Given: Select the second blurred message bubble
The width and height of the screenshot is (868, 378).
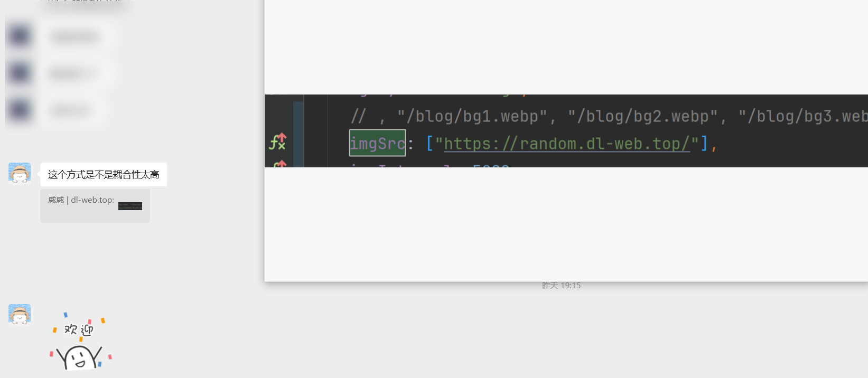Looking at the screenshot, I should point(76,73).
